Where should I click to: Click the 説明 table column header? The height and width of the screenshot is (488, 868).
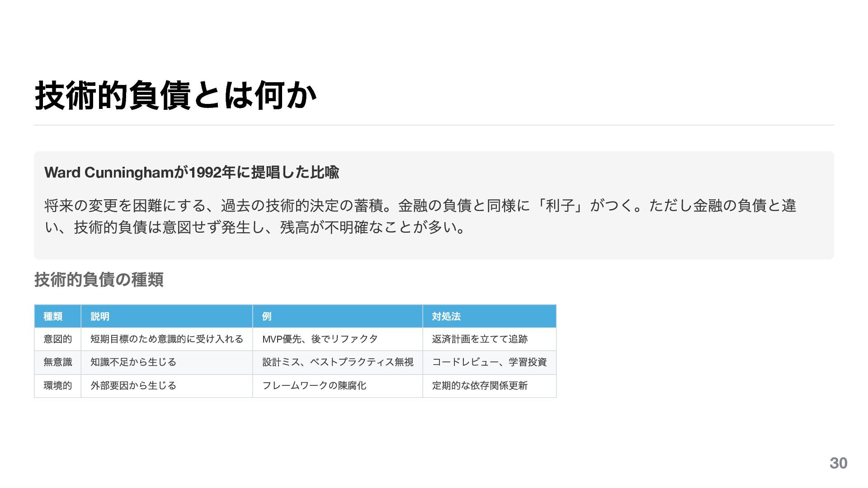[100, 316]
